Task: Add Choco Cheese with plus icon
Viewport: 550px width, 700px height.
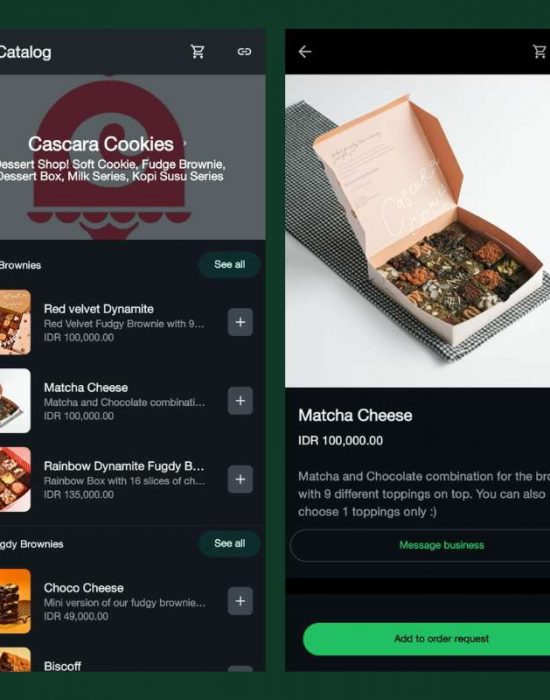Action: point(240,601)
